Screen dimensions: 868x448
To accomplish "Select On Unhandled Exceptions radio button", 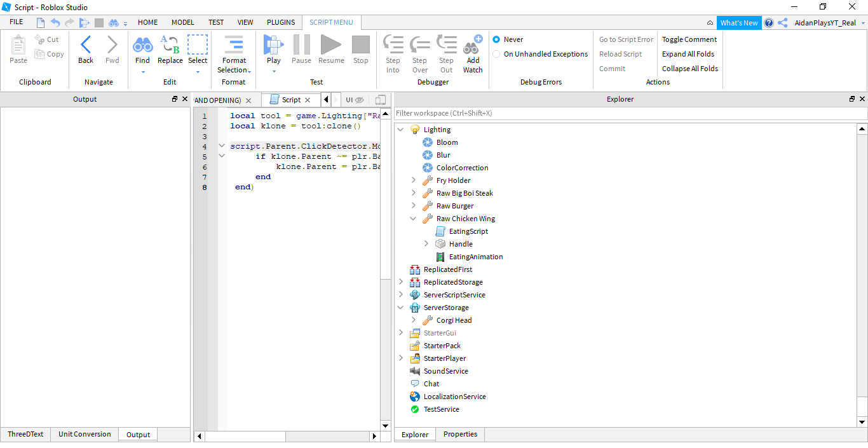I will pos(496,54).
